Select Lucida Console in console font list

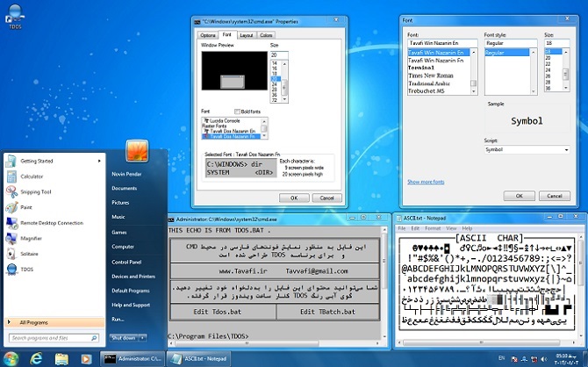pyautogui.click(x=225, y=121)
